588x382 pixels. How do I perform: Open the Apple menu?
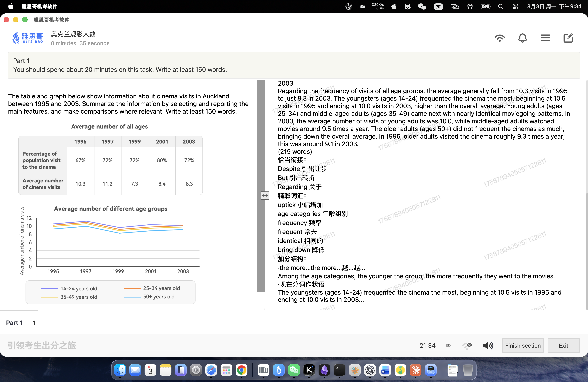11,6
